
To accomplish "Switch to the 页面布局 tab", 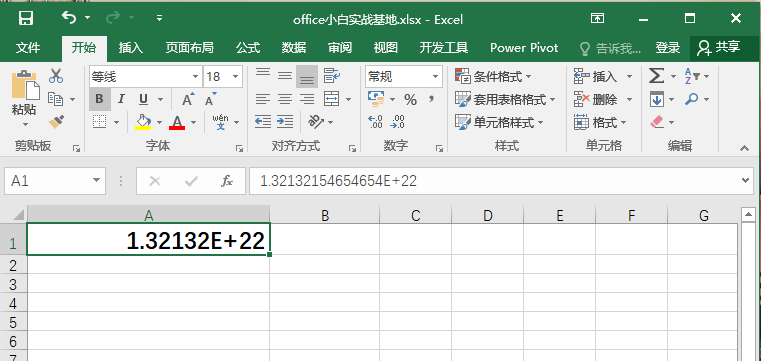I will 189,48.
